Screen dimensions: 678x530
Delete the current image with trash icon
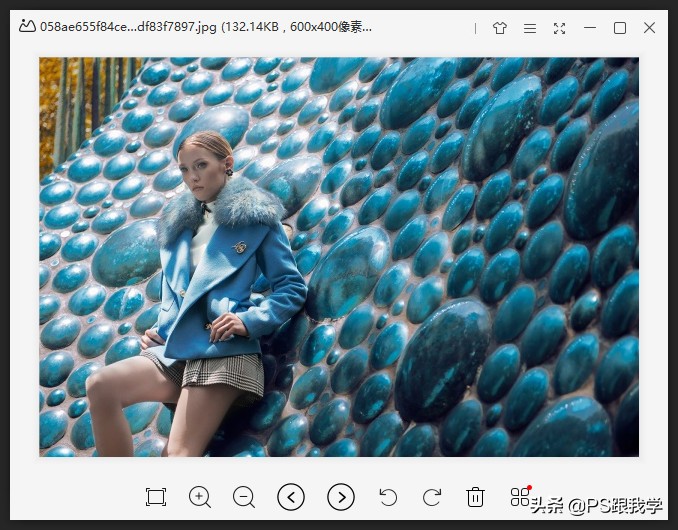click(x=476, y=497)
